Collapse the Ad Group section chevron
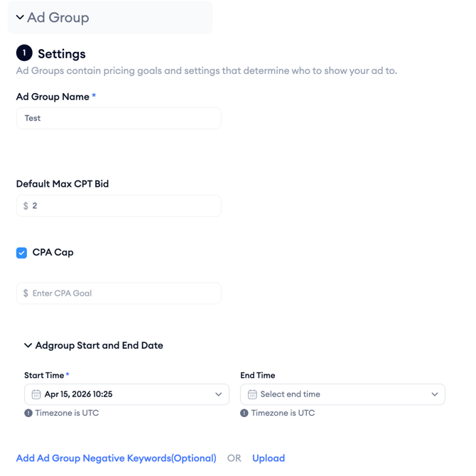The height and width of the screenshot is (476, 476). pos(20,18)
